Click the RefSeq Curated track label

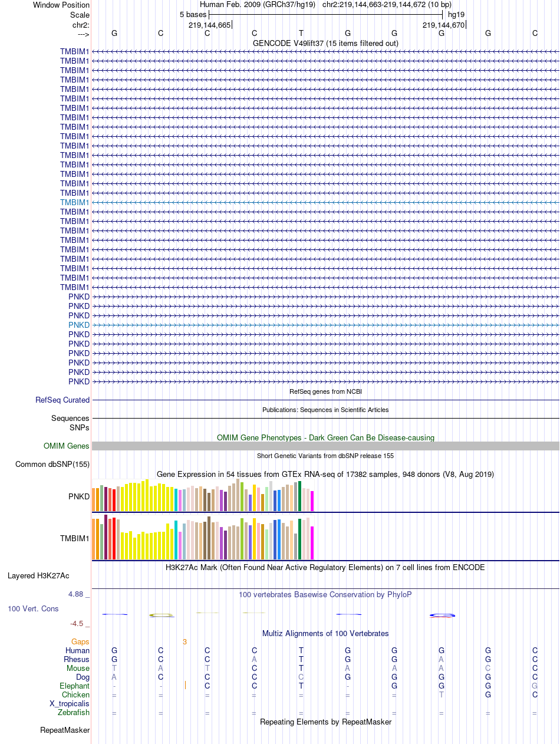[x=62, y=400]
